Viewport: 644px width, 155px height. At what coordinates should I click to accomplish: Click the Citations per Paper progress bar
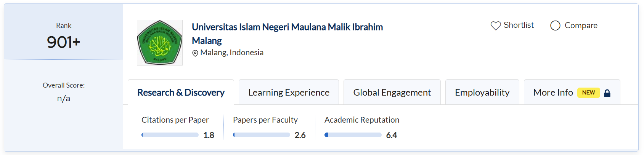click(x=170, y=135)
